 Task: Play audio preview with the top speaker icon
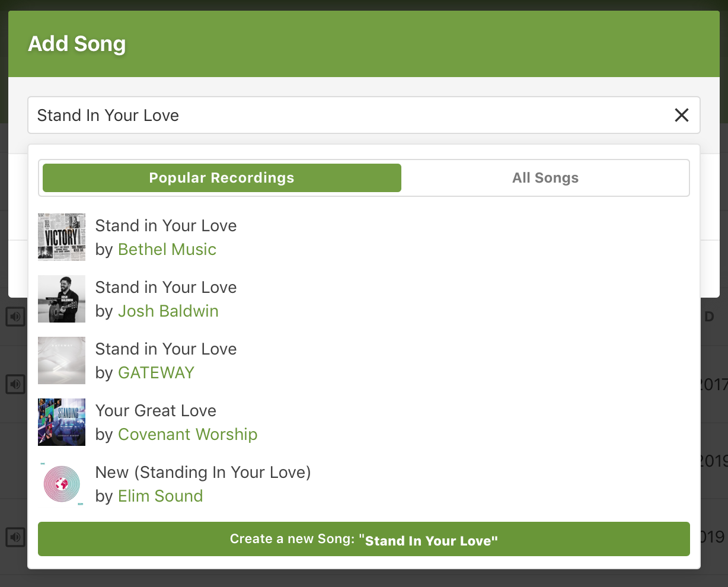(15, 316)
